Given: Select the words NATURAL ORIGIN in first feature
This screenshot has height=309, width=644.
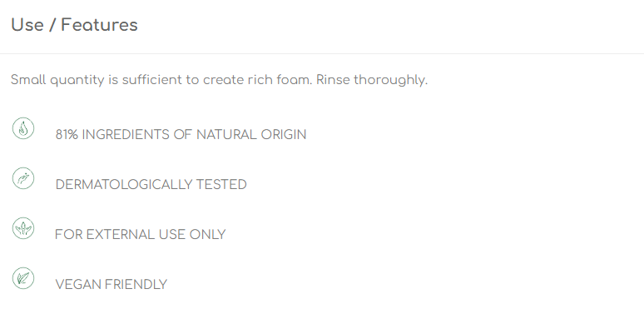Looking at the screenshot, I should pos(251,135).
